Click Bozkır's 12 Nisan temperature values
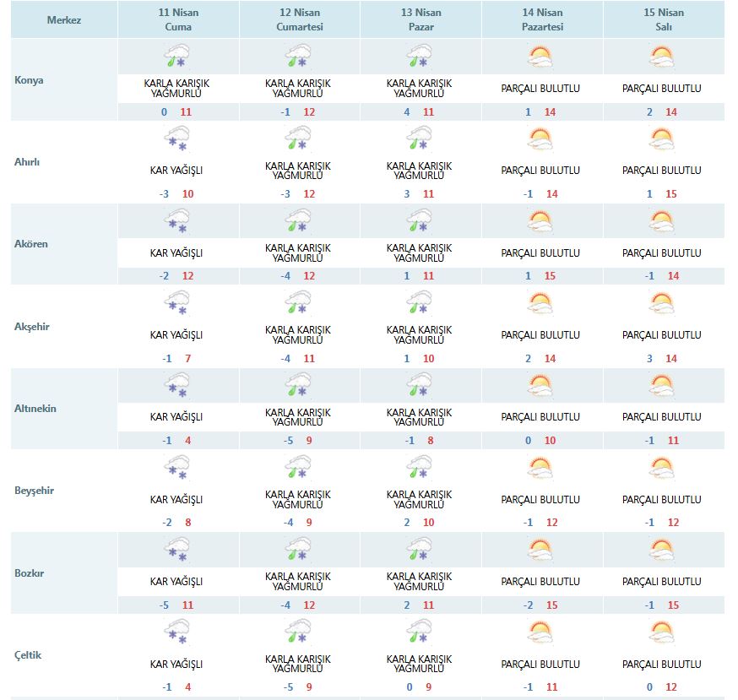Screen dimensions: 738x700 (299, 605)
